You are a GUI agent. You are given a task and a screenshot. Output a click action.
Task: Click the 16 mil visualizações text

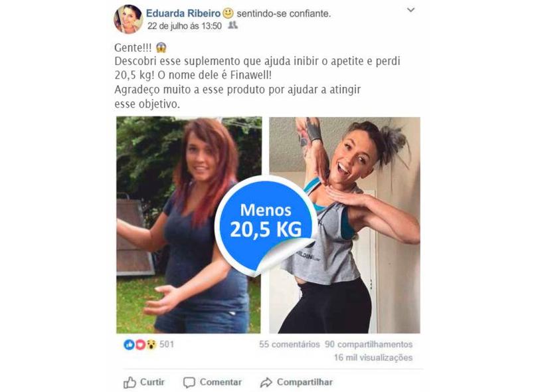(x=373, y=357)
